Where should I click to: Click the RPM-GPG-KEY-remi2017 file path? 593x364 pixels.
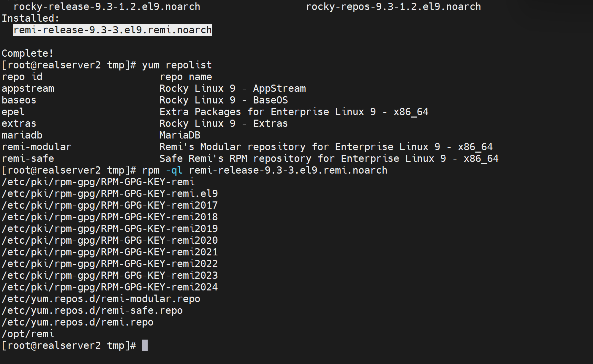pyautogui.click(x=110, y=206)
